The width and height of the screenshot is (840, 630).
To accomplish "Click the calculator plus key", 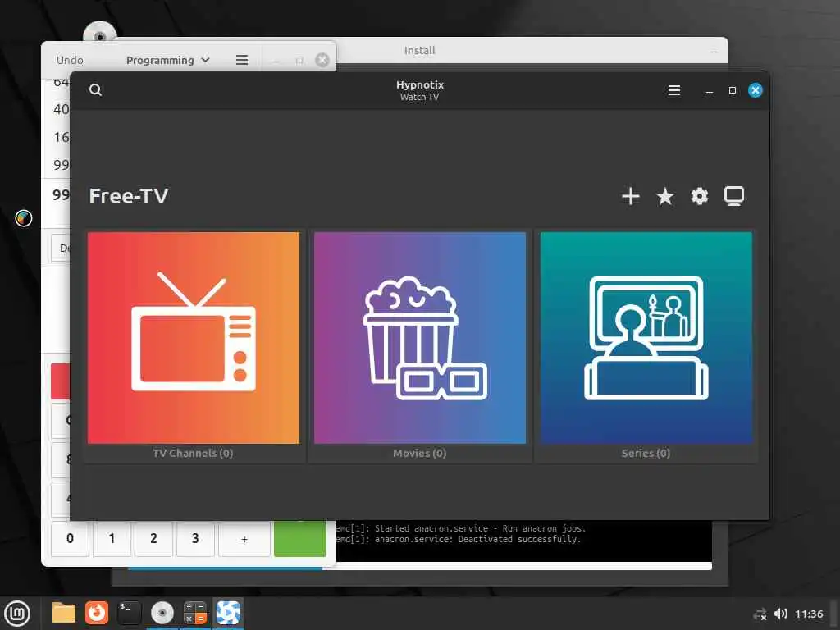I will pos(244,539).
